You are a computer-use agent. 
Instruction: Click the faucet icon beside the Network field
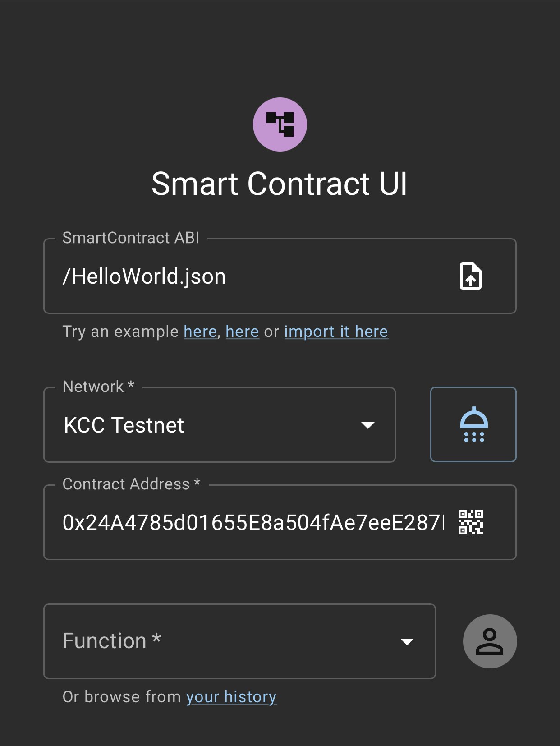[473, 424]
